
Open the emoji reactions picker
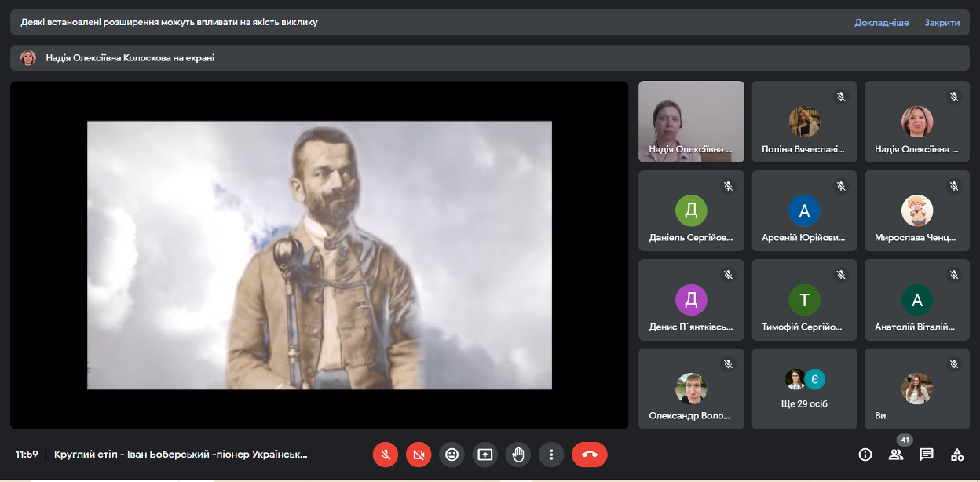pos(452,455)
